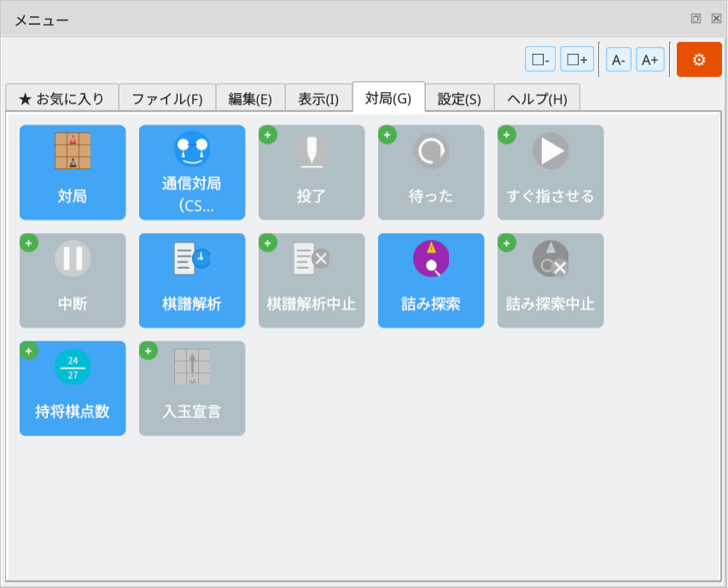Image resolution: width=728 pixels, height=588 pixels.
Task: Open the ファイル(F) tab
Action: [166, 98]
